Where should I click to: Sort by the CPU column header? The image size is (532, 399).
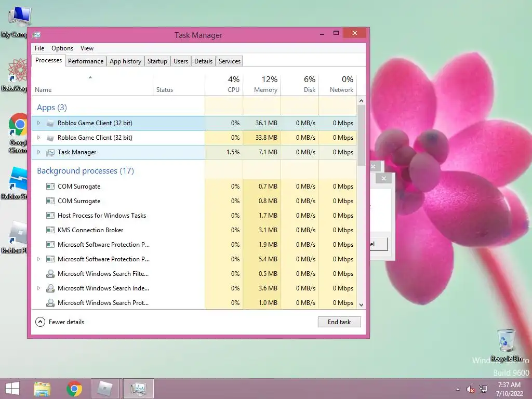point(224,85)
